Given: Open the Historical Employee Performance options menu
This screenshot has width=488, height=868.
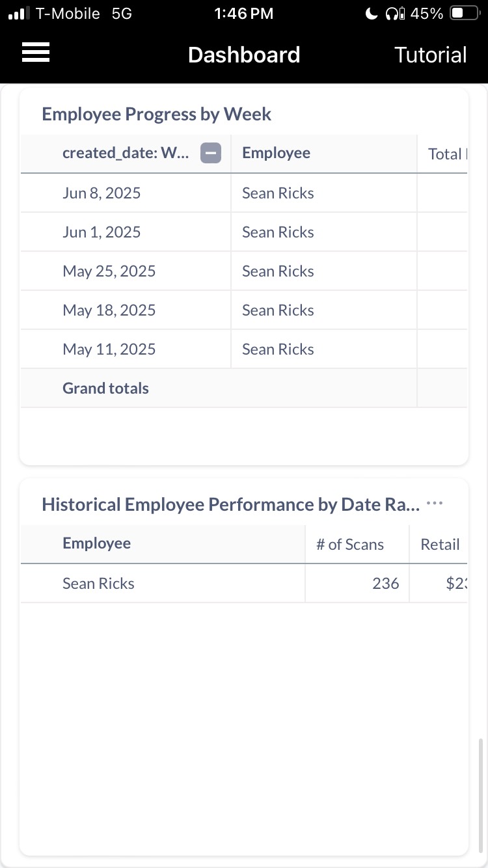Looking at the screenshot, I should [435, 504].
